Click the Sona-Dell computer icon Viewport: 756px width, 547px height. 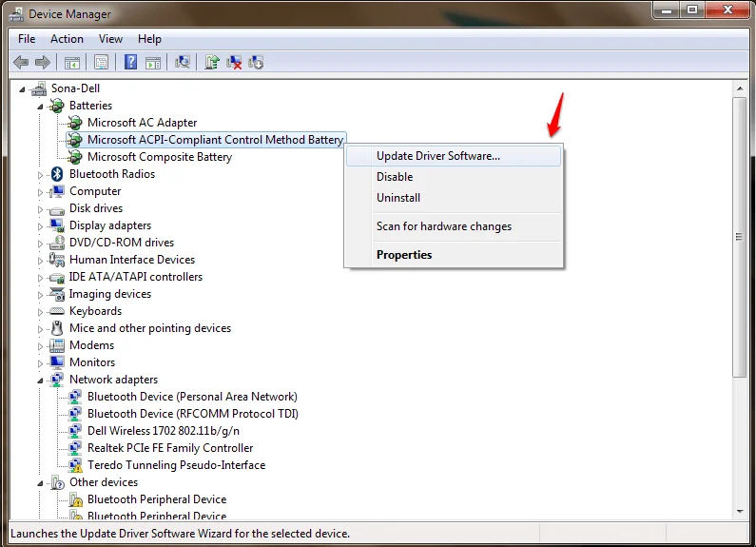[39, 88]
